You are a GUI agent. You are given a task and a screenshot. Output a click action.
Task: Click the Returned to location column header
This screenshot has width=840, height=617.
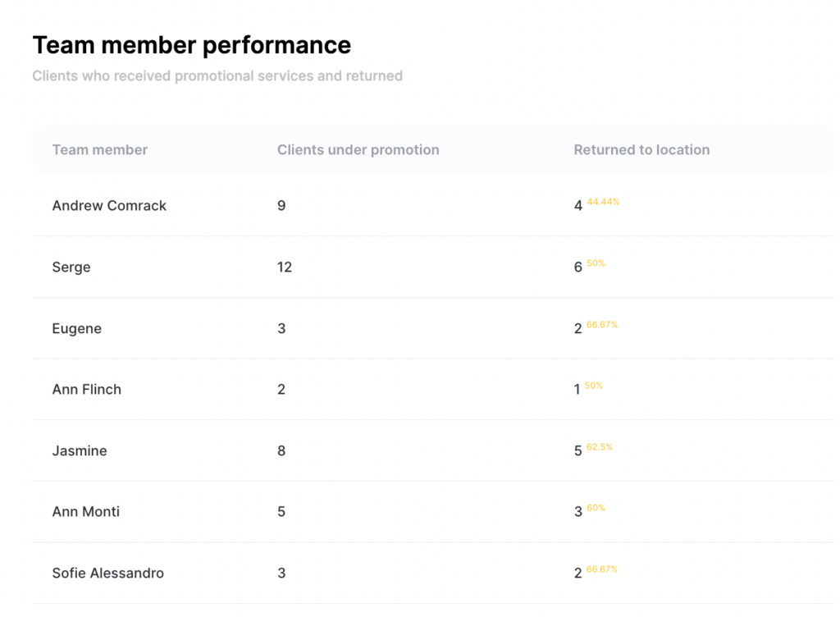[641, 150]
